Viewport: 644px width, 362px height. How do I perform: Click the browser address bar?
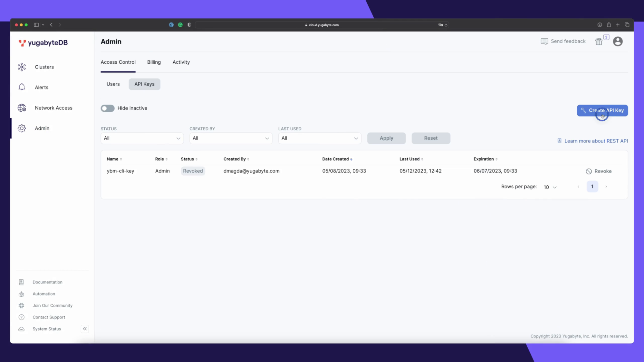click(x=322, y=25)
